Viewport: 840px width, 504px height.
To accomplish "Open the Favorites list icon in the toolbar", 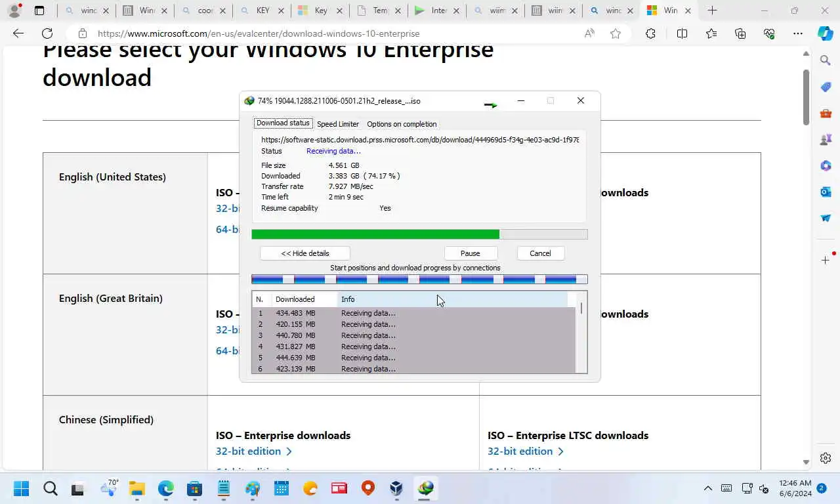I will click(x=711, y=33).
